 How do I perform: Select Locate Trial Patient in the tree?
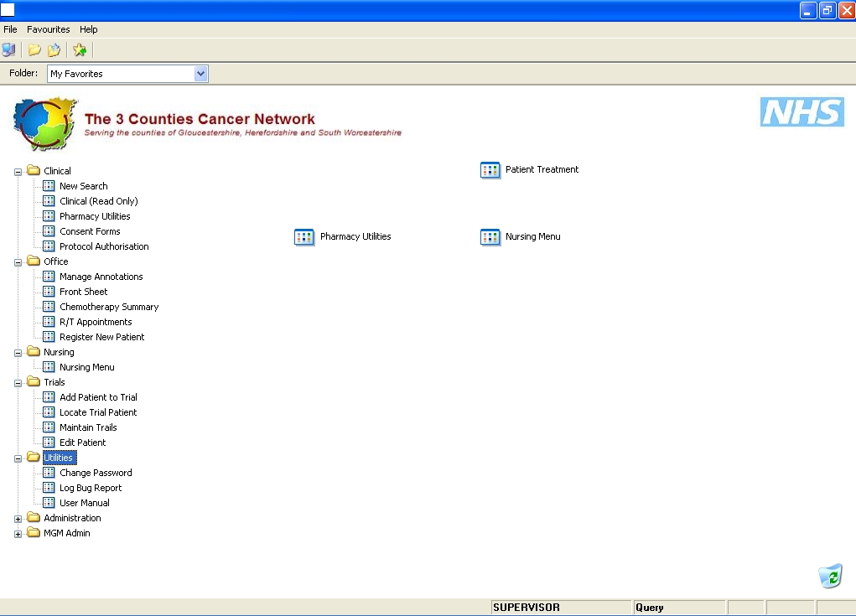coord(98,412)
